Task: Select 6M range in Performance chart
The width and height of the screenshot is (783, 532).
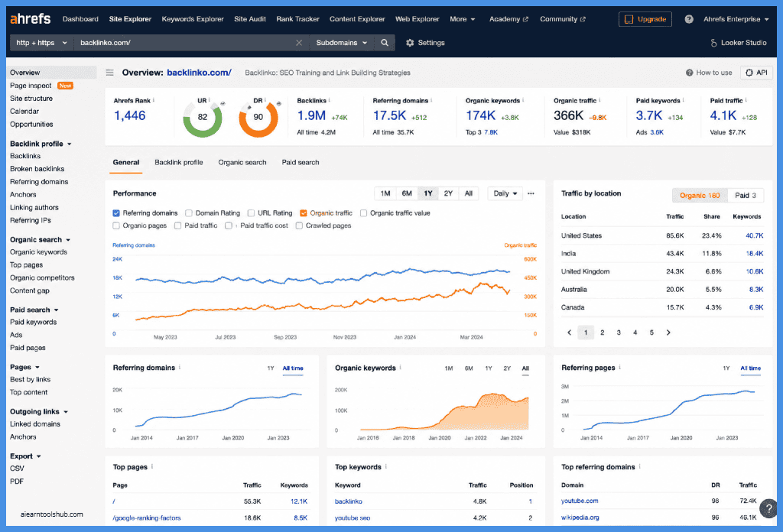Action: point(407,193)
